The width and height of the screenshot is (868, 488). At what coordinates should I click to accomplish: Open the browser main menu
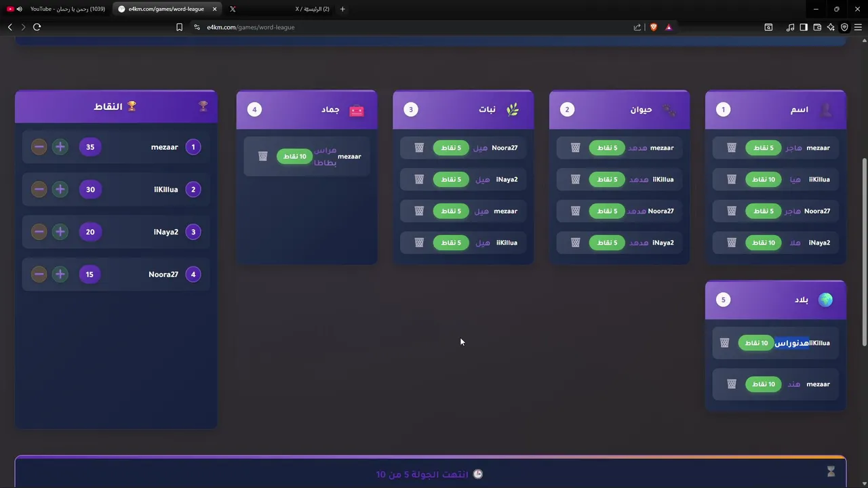pyautogui.click(x=858, y=27)
